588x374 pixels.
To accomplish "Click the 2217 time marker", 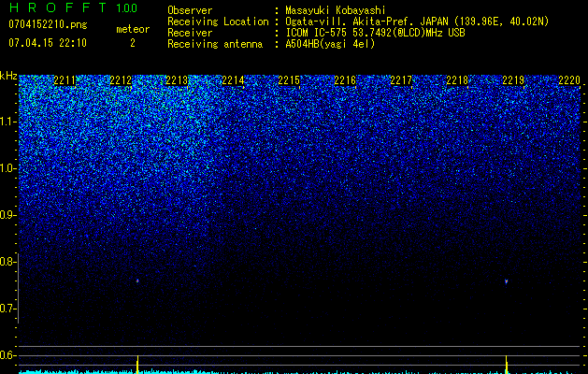I will (x=401, y=80).
